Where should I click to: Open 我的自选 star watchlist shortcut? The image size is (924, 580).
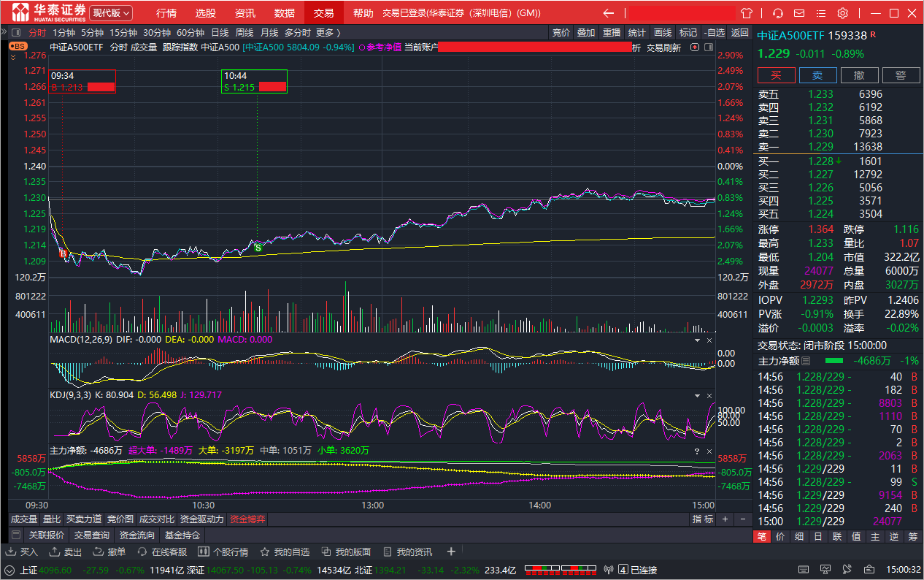tap(285, 552)
